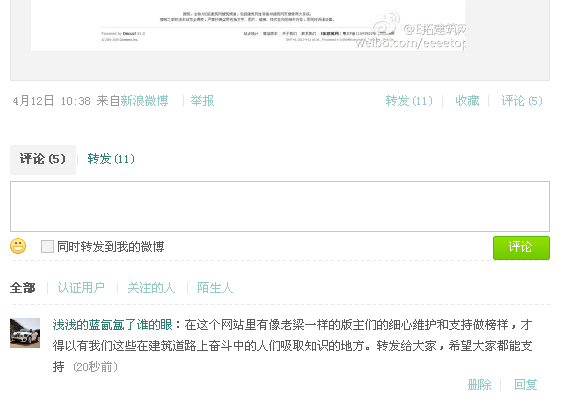Click 转发(11) link beside 收藏
The width and height of the screenshot is (565, 404).
coord(409,101)
